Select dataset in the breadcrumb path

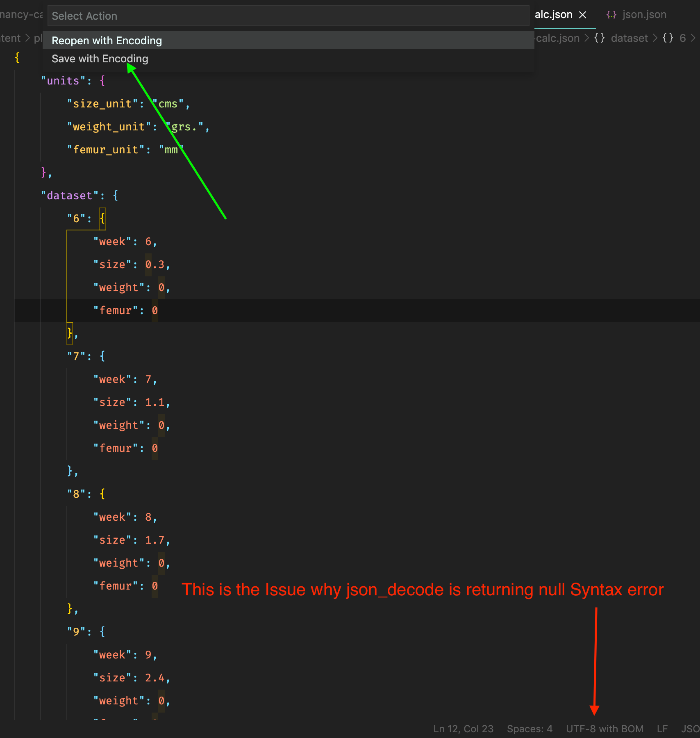click(x=629, y=38)
